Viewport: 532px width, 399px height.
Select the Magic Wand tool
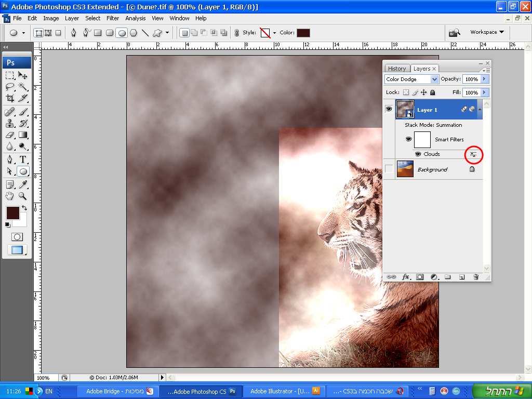point(23,87)
